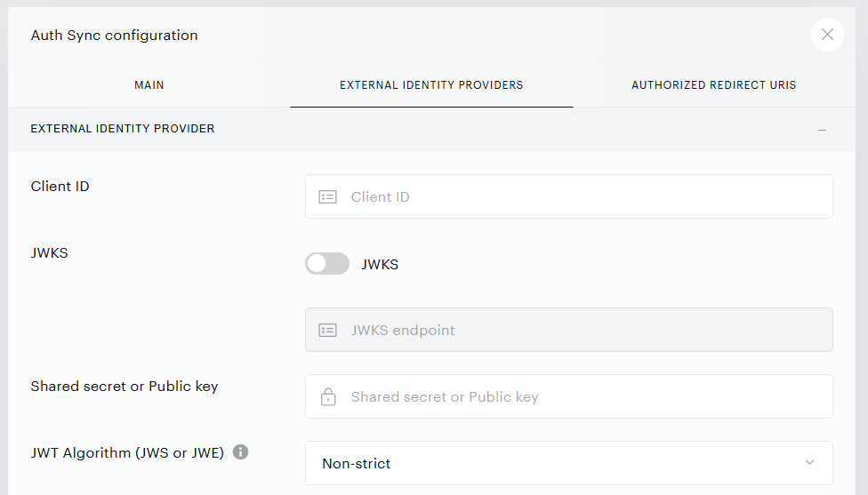
Task: Click the card icon in Client ID field
Action: coord(327,197)
